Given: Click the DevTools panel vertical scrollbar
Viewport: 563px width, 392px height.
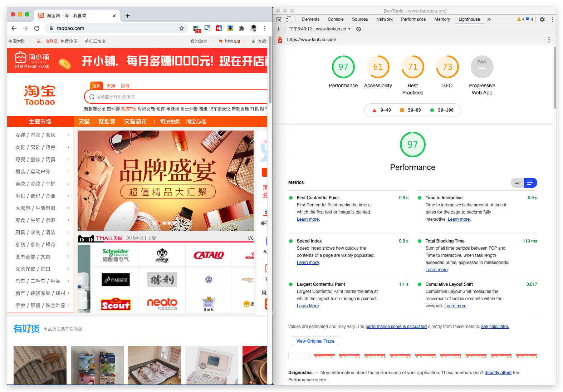Looking at the screenshot, I should [x=555, y=77].
